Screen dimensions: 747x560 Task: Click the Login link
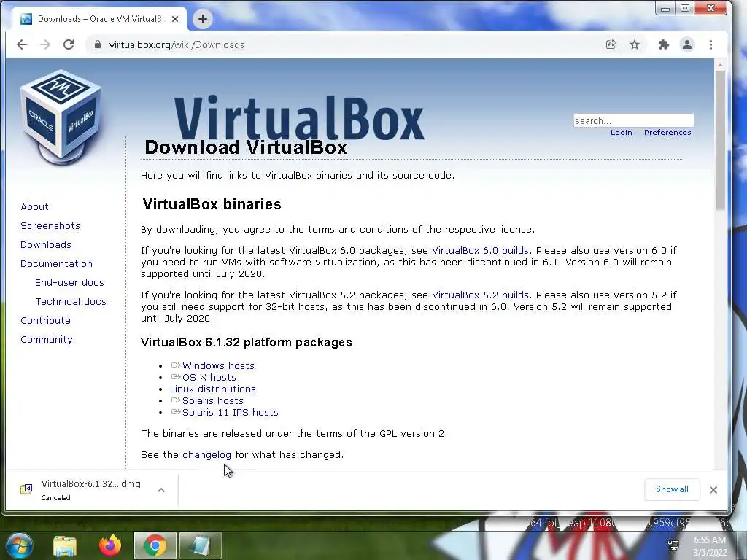point(622,133)
